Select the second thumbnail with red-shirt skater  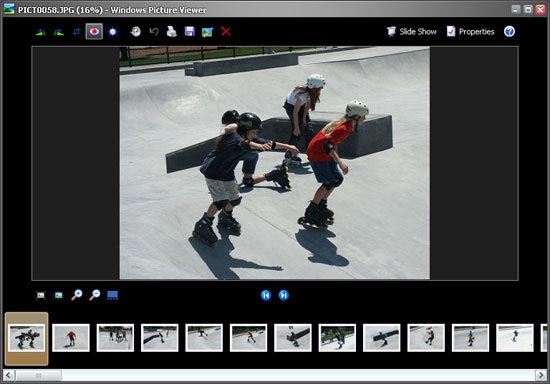click(71, 338)
